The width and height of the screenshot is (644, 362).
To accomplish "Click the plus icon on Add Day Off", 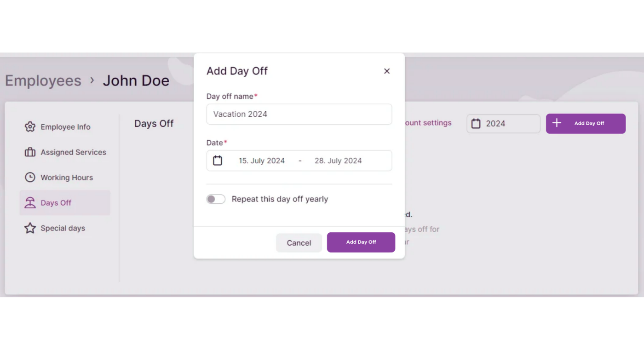I will pos(557,123).
